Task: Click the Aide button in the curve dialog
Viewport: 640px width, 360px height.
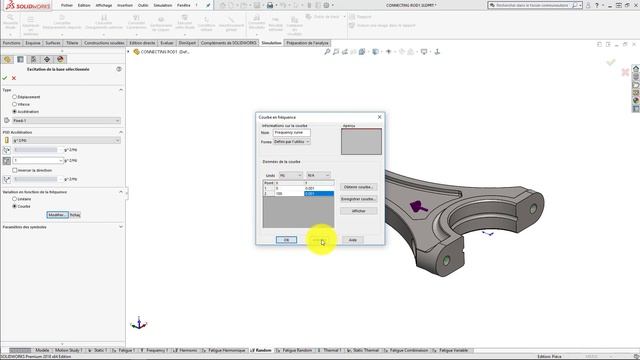Action: point(353,240)
